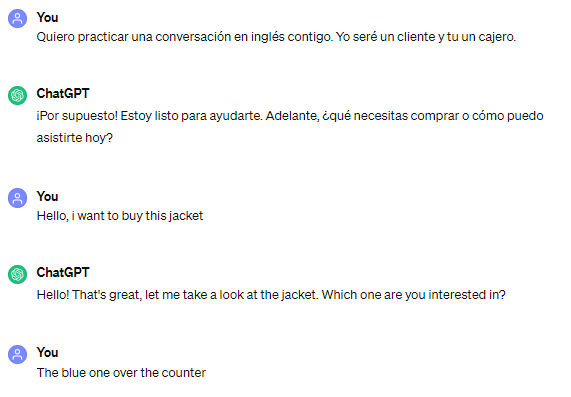Click the reply starting '¡Por supuesto! Estoy listo'

pyautogui.click(x=290, y=127)
